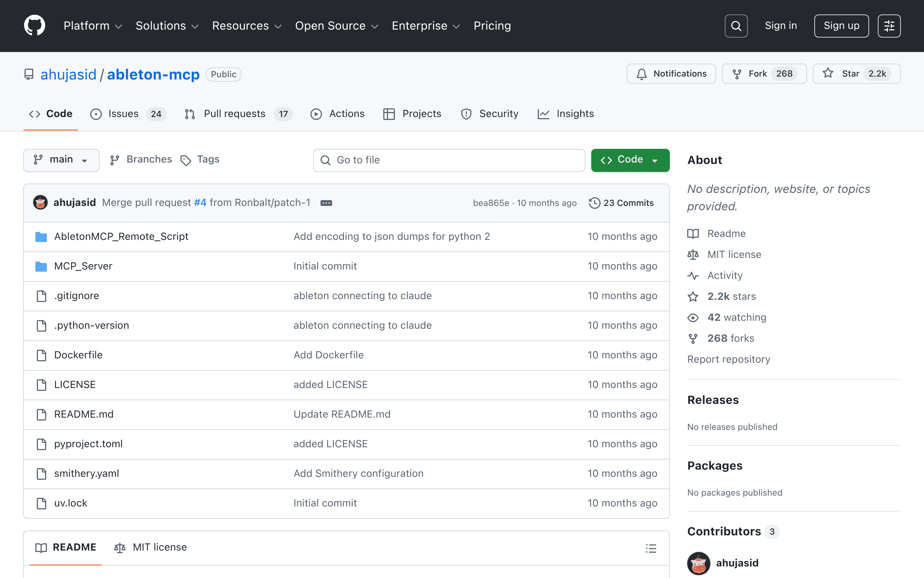Viewport: 924px width, 578px height.
Task: Open the appearance settings sliders icon
Action: (889, 26)
